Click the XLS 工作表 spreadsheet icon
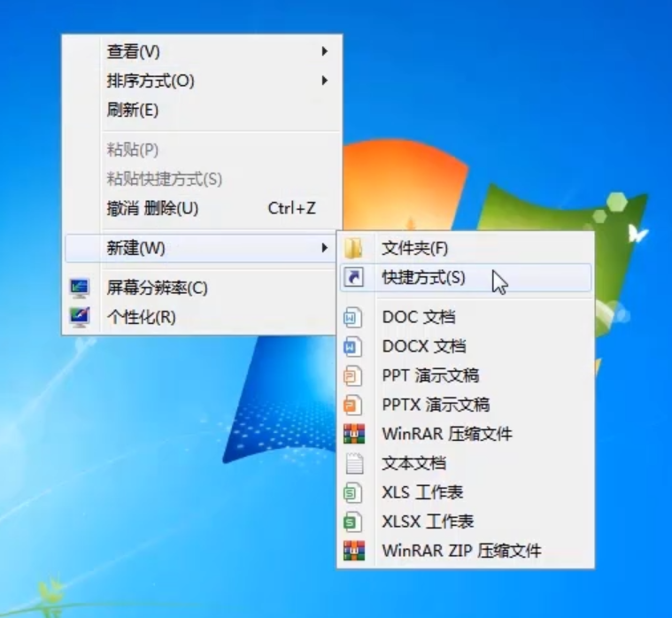The image size is (672, 618). click(x=353, y=492)
